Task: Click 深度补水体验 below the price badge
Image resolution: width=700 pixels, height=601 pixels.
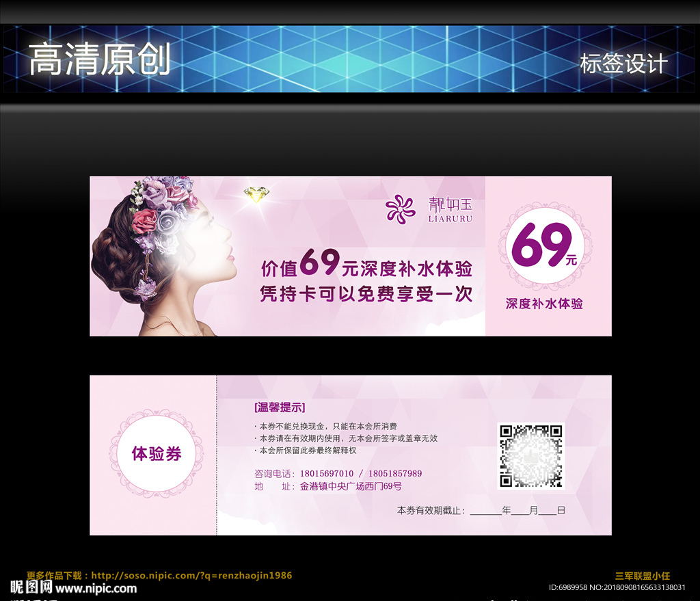Action: pos(544,304)
